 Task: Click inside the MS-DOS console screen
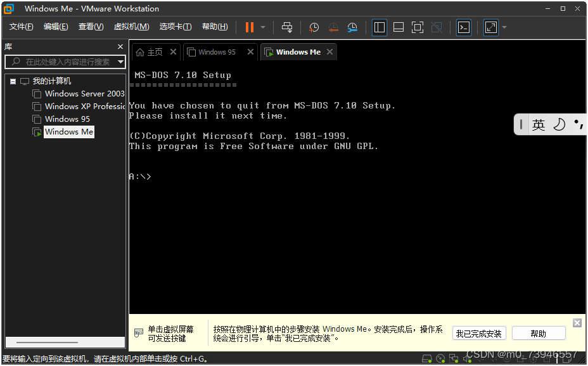356,188
